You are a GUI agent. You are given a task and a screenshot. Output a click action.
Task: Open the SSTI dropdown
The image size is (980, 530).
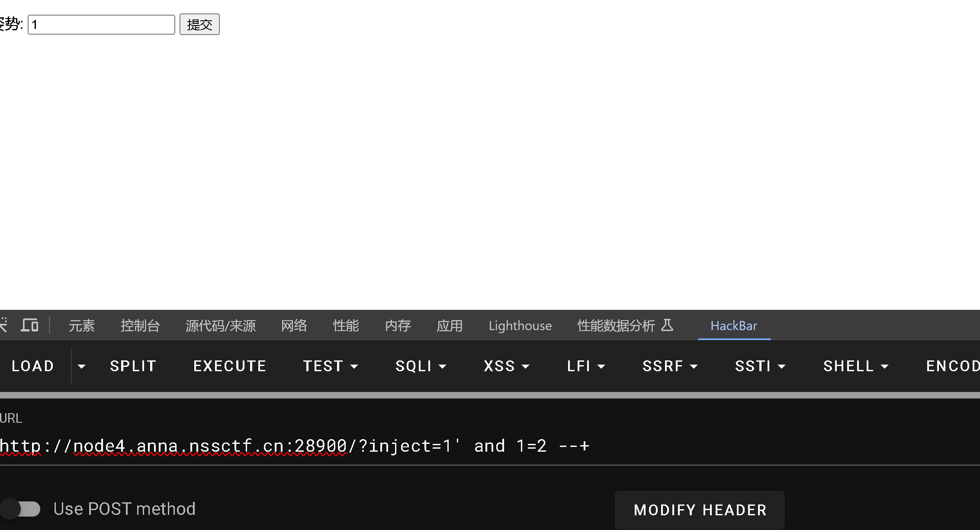pyautogui.click(x=760, y=366)
